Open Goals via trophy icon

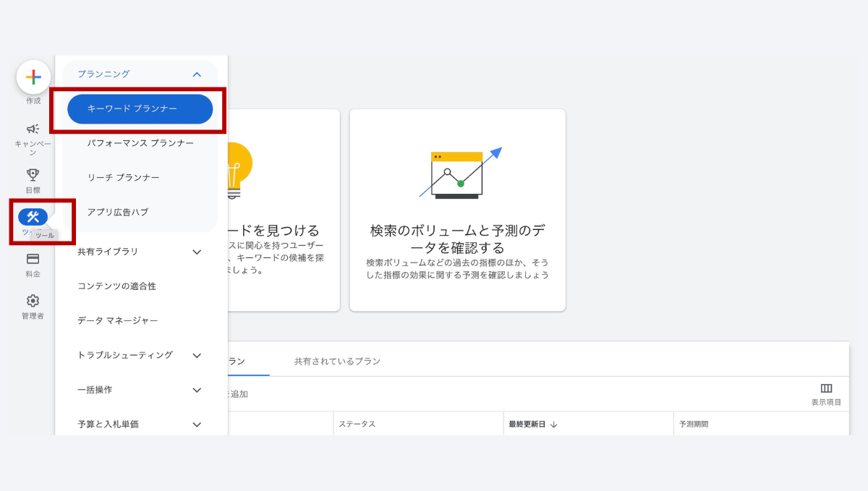pyautogui.click(x=33, y=174)
